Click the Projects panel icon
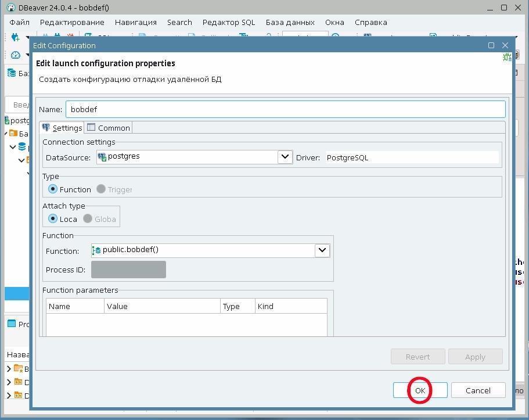 (12, 324)
